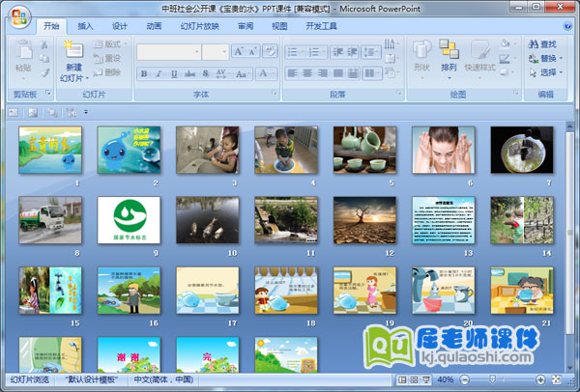Image resolution: width=580 pixels, height=392 pixels.
Task: Click the 重设 (Reset) button
Action: point(107,58)
